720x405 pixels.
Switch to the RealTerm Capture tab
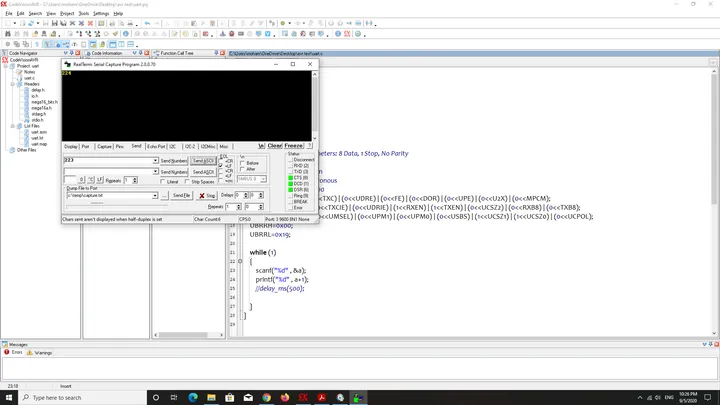[104, 146]
